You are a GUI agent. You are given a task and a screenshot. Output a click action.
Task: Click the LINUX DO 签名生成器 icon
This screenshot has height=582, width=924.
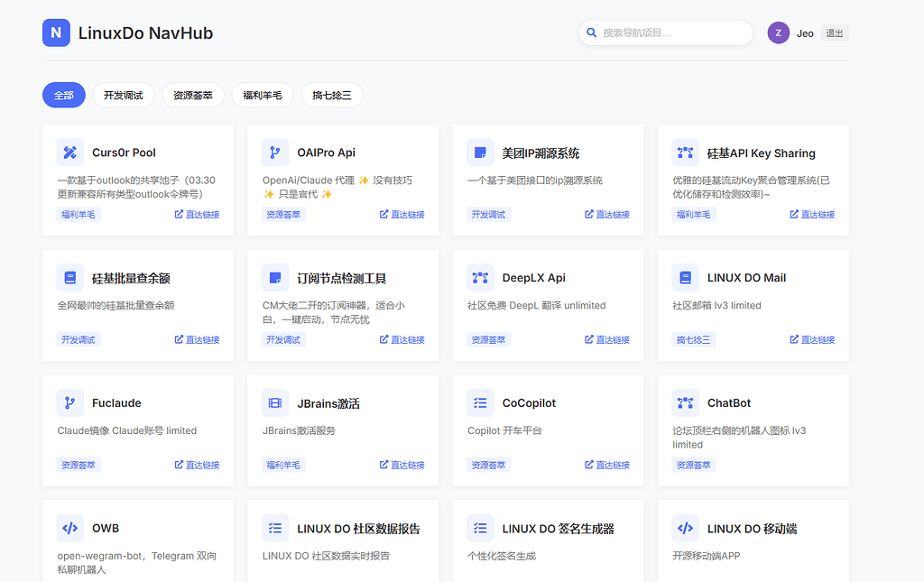(480, 528)
